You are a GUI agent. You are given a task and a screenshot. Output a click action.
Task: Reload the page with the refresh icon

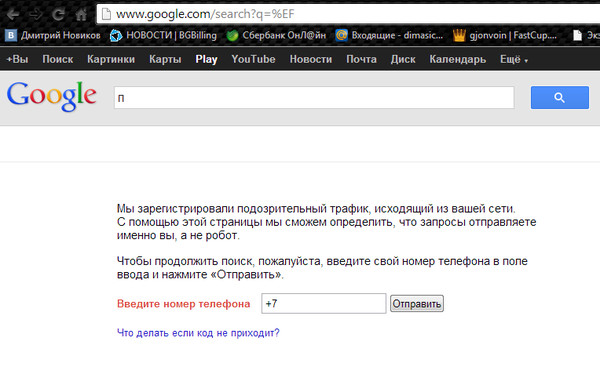58,15
